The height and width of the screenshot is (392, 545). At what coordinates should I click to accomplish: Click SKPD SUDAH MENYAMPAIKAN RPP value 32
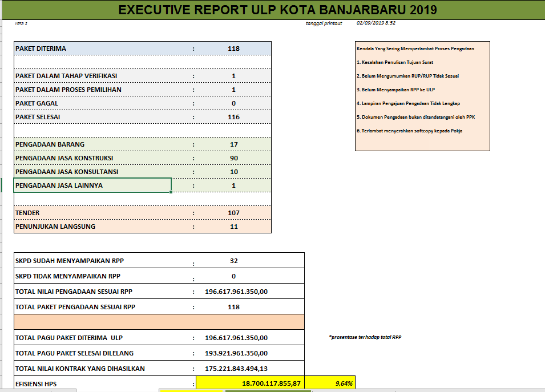click(x=233, y=261)
